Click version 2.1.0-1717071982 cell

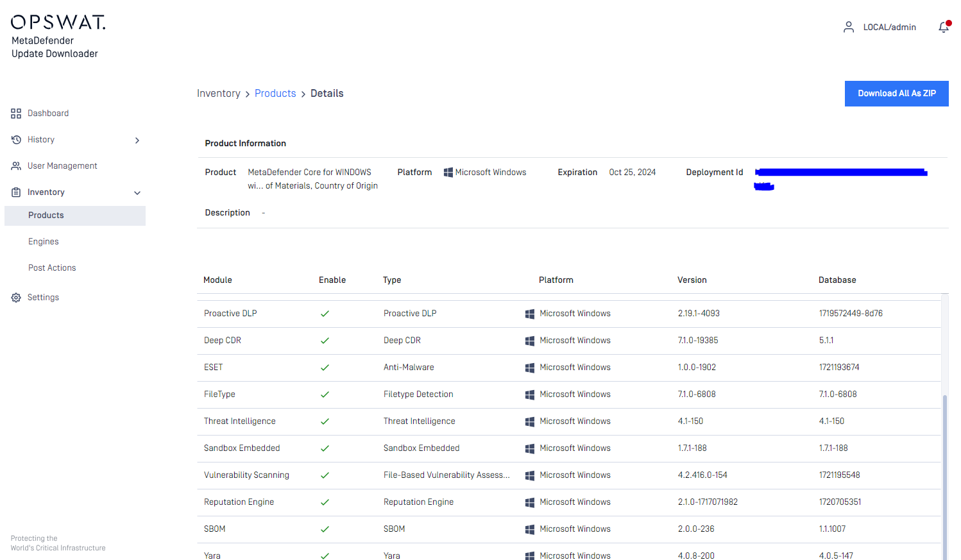tap(708, 502)
